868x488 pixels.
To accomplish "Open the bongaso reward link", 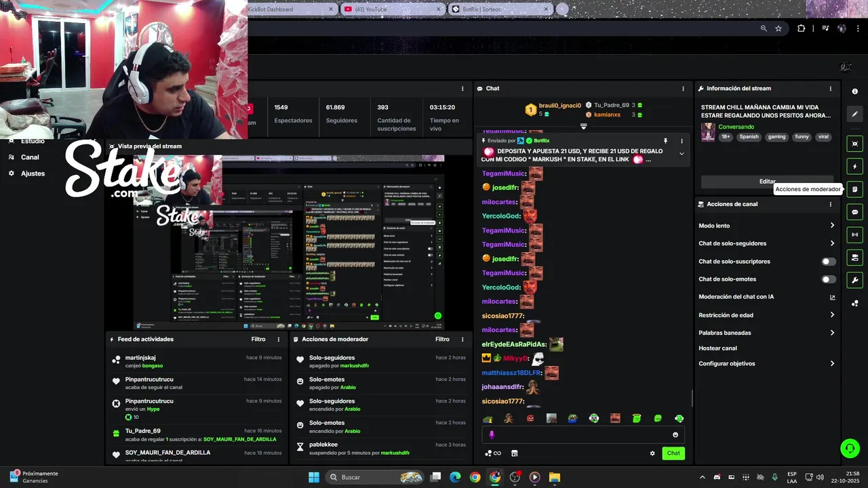I will [x=153, y=366].
